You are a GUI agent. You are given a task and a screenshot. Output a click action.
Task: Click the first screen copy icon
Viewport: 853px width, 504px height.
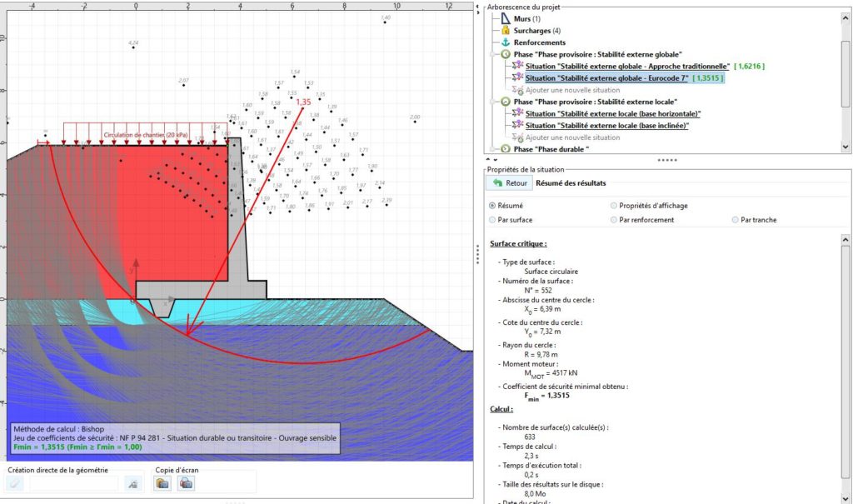point(162,483)
